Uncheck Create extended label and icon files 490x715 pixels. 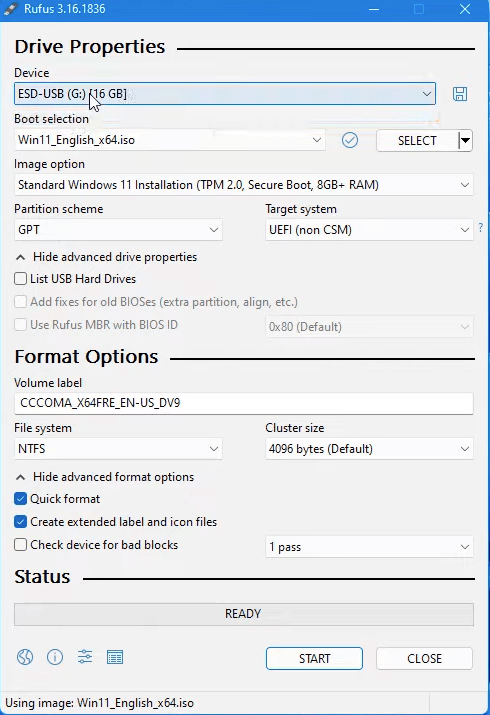coord(21,521)
